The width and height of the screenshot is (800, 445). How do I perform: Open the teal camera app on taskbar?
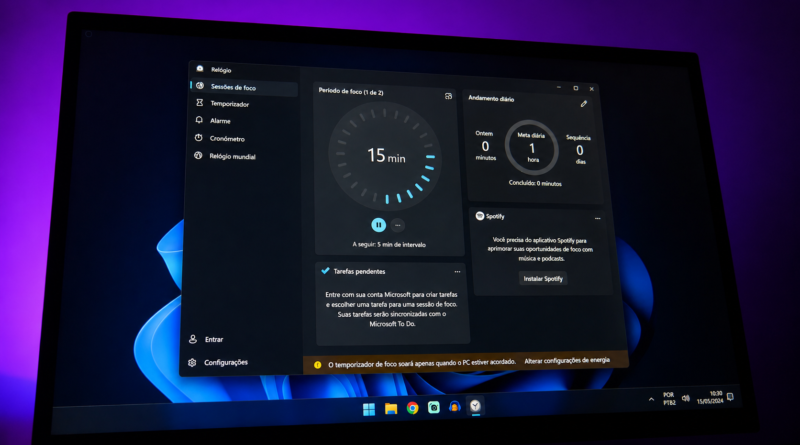(x=434, y=407)
